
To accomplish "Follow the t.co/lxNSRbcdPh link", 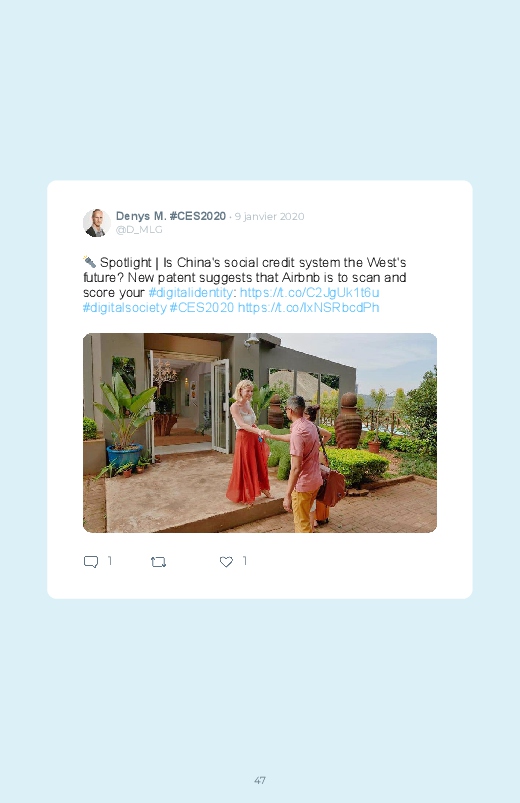I will click(x=308, y=307).
